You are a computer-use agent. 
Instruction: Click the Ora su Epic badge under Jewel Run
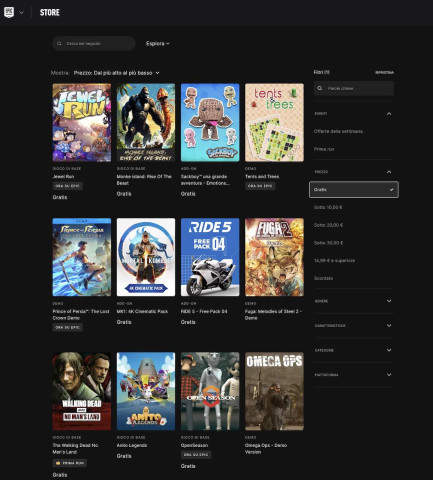(x=68, y=186)
